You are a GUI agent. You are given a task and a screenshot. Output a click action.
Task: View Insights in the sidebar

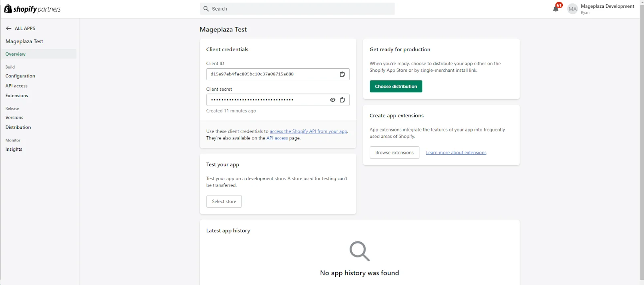[14, 149]
